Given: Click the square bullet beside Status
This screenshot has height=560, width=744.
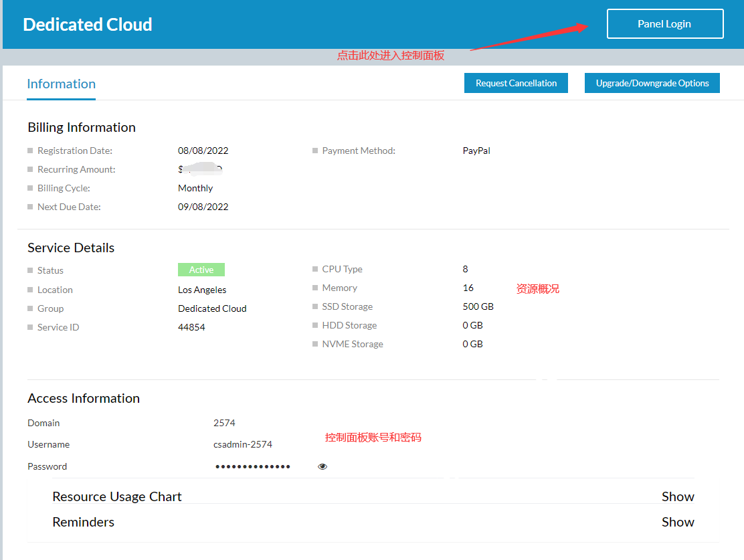Looking at the screenshot, I should pos(30,270).
